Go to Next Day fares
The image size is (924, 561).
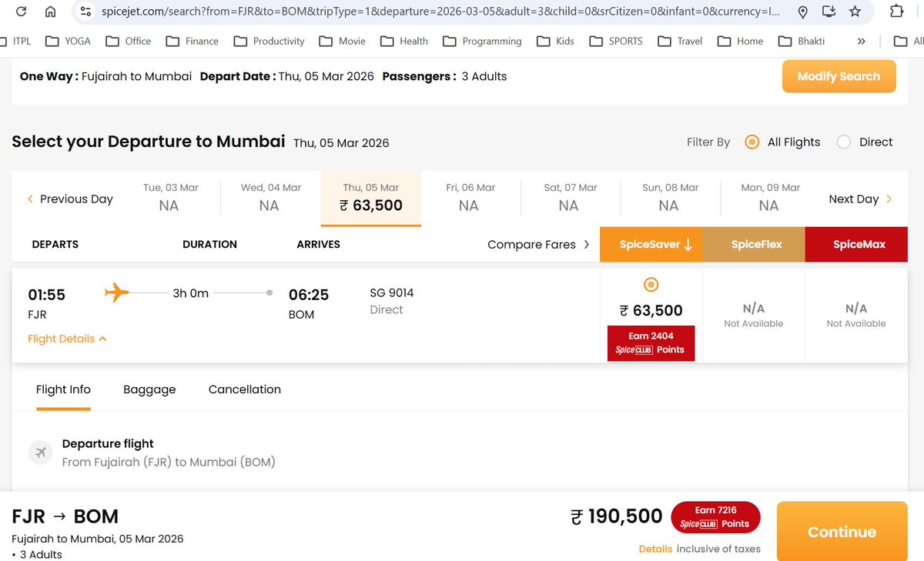click(x=860, y=199)
